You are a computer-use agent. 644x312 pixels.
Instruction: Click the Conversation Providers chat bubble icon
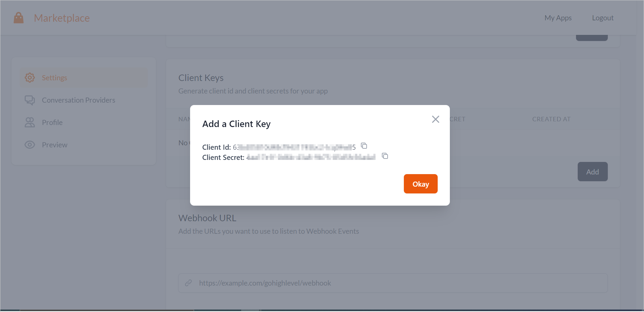coord(30,100)
